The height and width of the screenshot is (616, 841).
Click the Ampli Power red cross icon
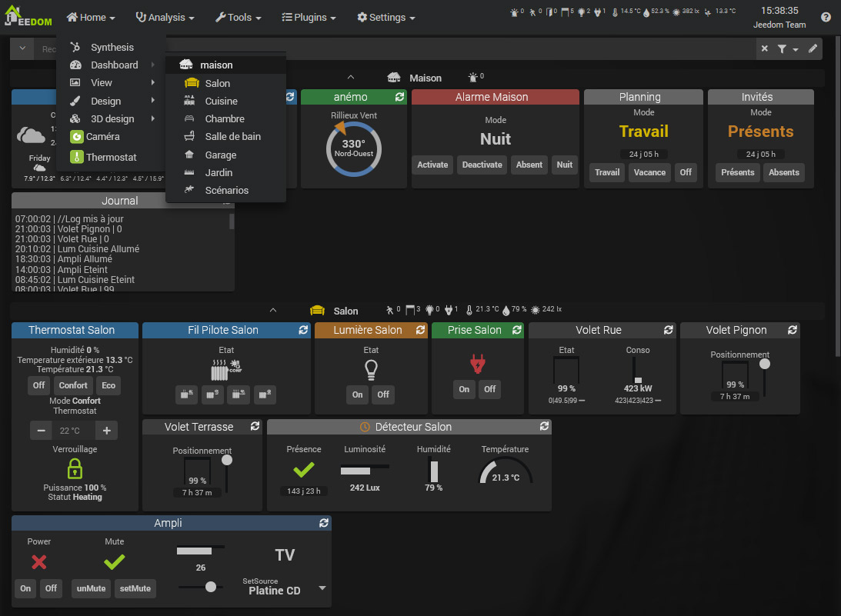(x=39, y=562)
